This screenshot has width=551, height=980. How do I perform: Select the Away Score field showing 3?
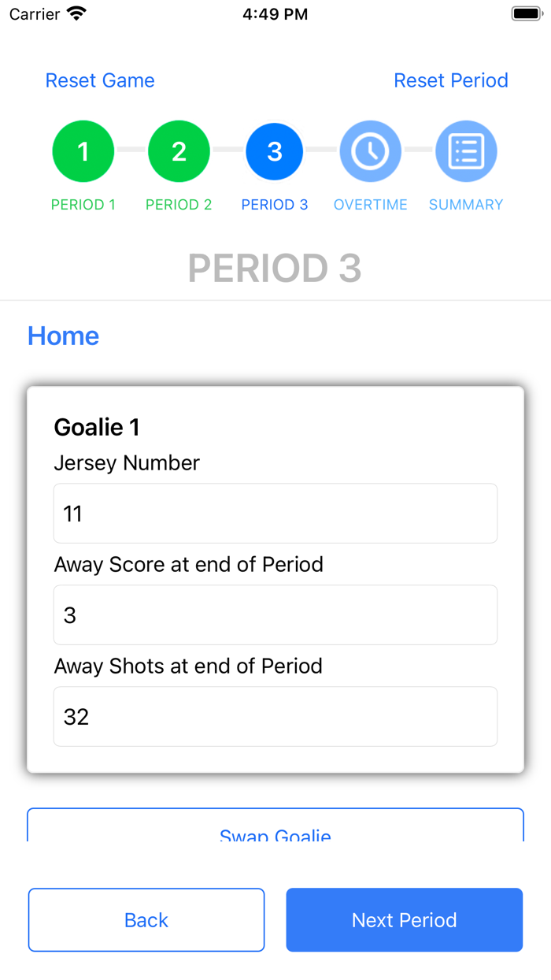(275, 614)
